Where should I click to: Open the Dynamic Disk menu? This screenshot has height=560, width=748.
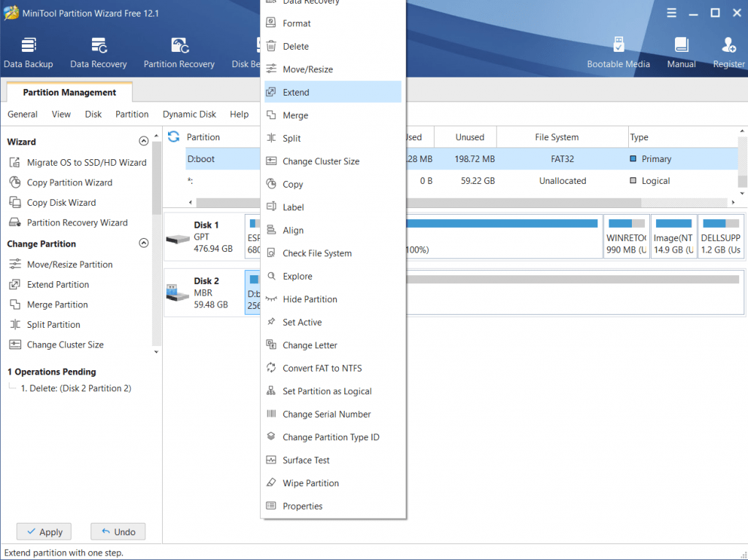pyautogui.click(x=189, y=114)
